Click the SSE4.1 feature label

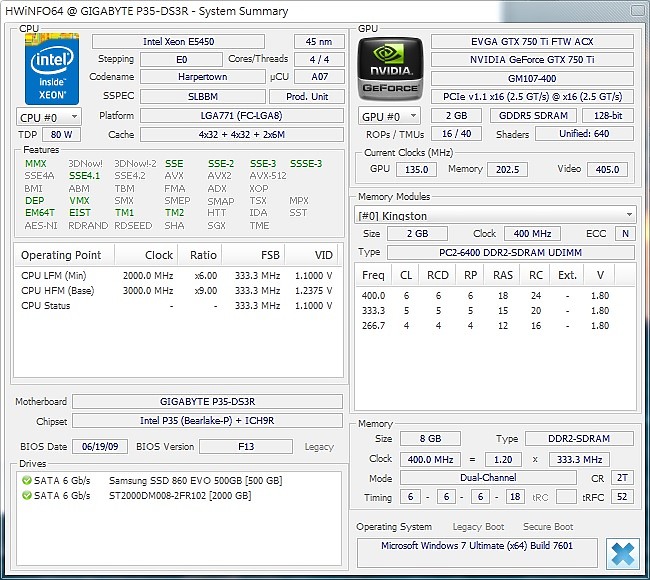(x=85, y=176)
